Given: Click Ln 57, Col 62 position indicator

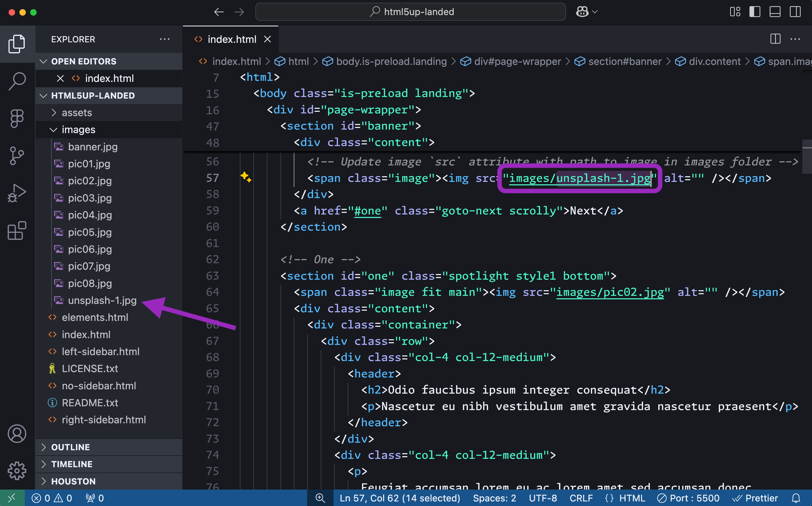Looking at the screenshot, I should pos(400,498).
